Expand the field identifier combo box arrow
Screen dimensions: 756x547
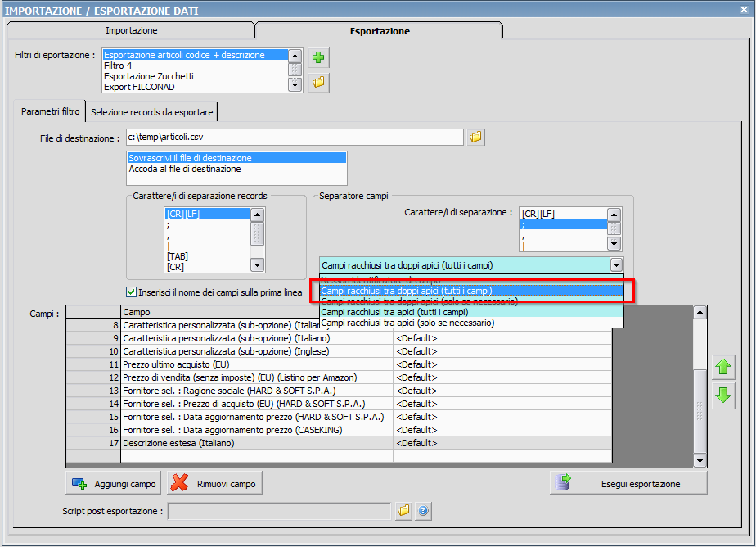pyautogui.click(x=616, y=265)
